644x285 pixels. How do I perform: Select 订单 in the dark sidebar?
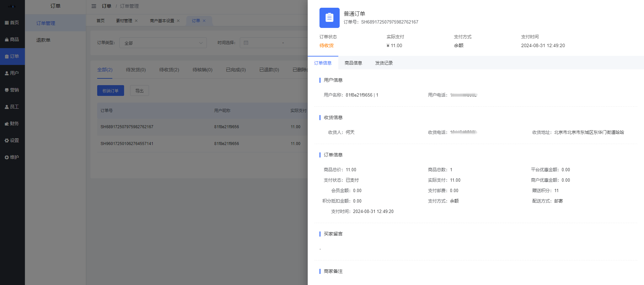point(12,56)
